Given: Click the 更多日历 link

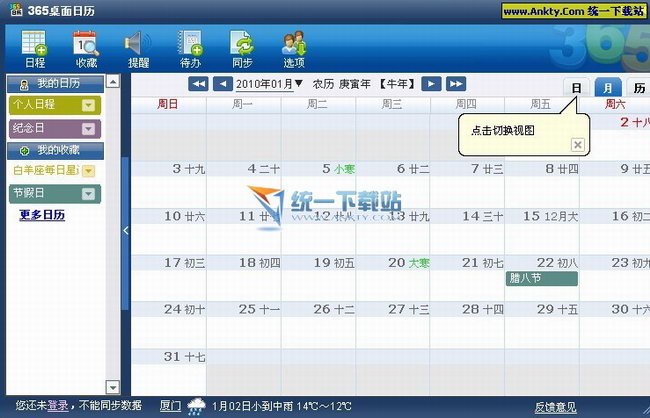Looking at the screenshot, I should [42, 215].
